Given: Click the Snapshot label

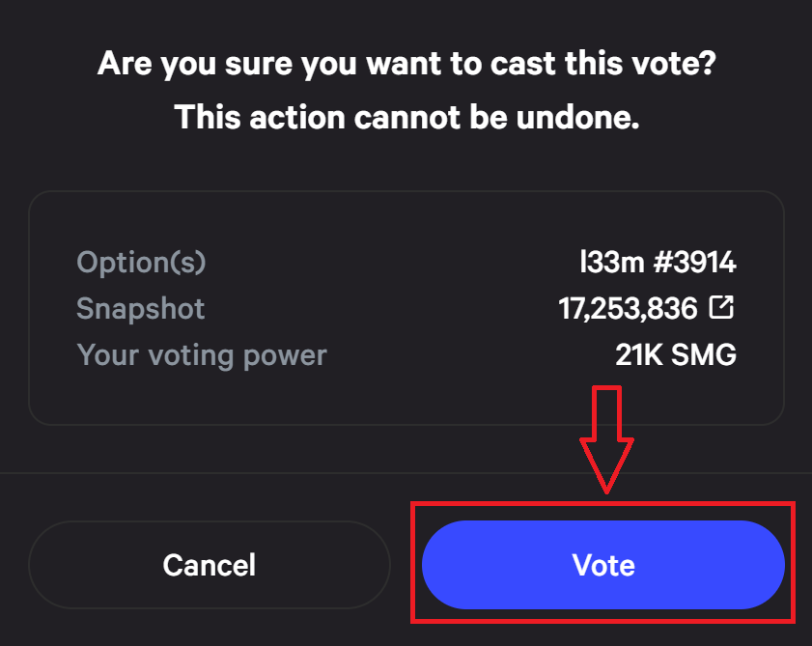Looking at the screenshot, I should pos(140,309).
